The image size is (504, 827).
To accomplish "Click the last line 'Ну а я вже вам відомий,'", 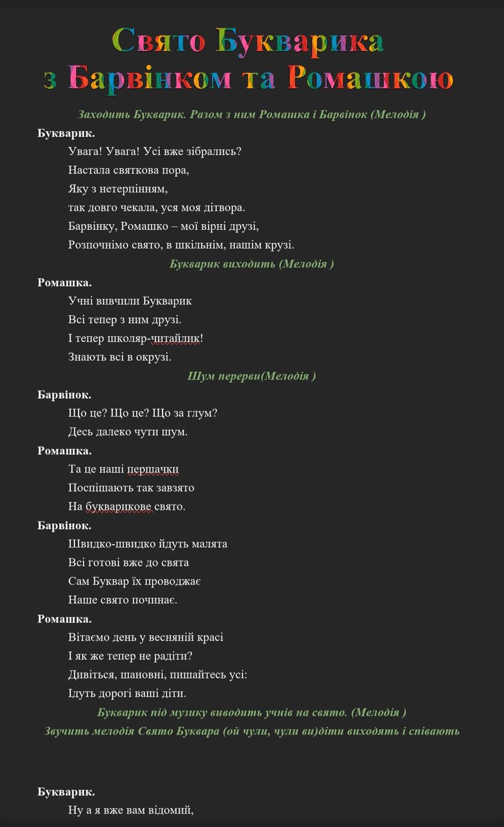I will coord(131,810).
